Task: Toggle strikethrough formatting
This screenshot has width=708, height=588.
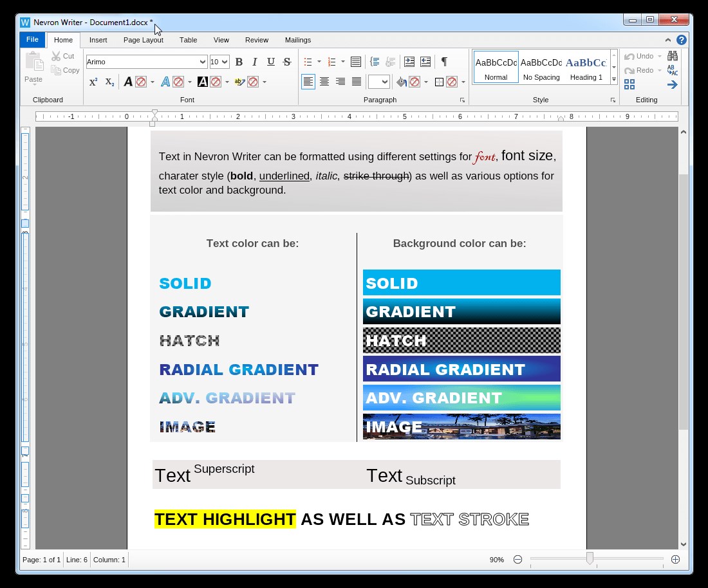Action: (287, 62)
